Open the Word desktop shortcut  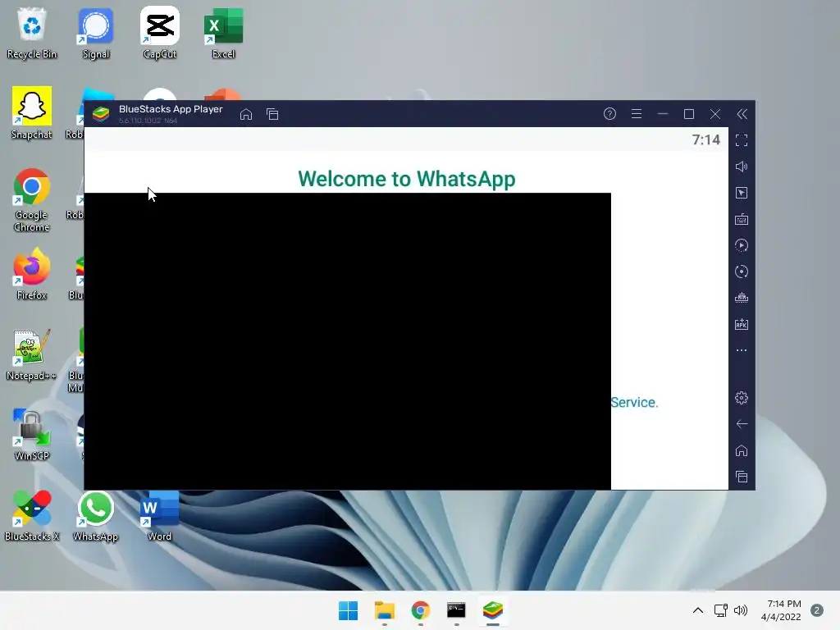tap(160, 515)
